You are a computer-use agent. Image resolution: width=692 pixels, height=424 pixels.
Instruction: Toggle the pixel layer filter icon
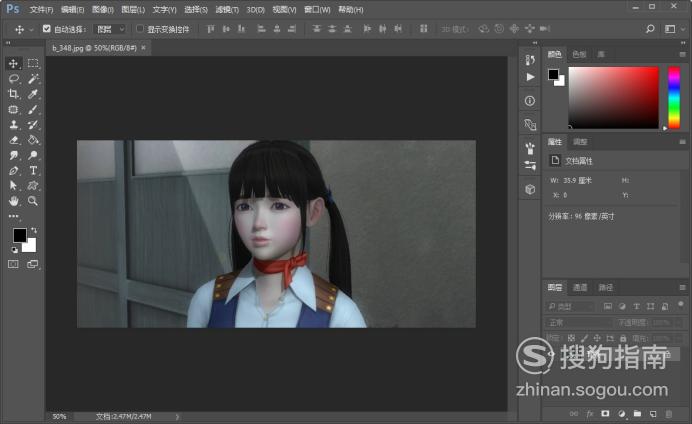608,306
